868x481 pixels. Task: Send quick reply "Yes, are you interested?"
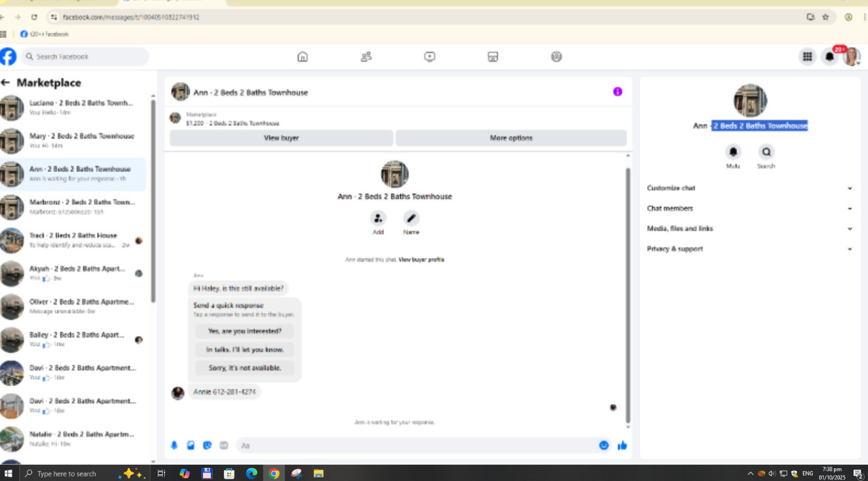pyautogui.click(x=244, y=331)
